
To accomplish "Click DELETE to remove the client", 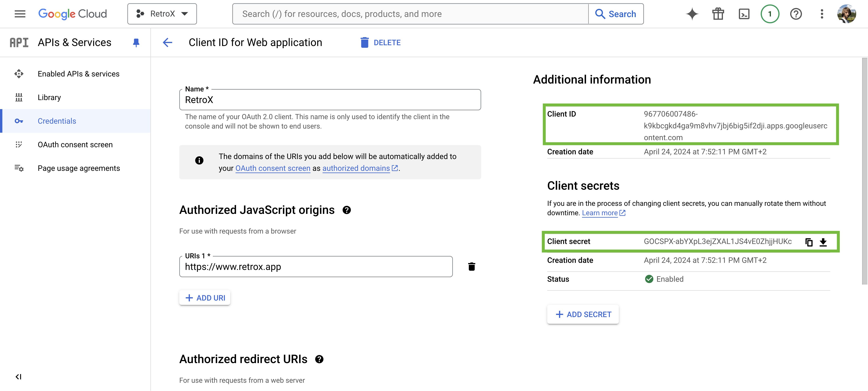I will coord(381,42).
